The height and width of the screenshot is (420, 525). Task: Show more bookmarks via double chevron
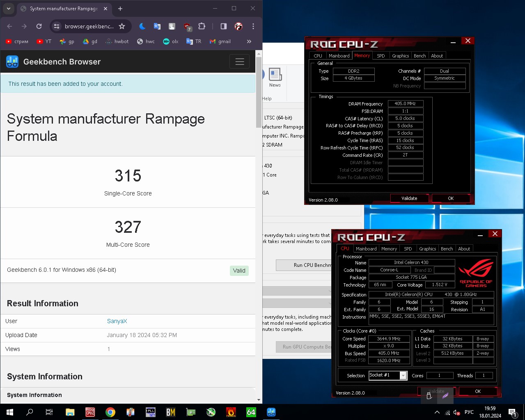(x=249, y=41)
